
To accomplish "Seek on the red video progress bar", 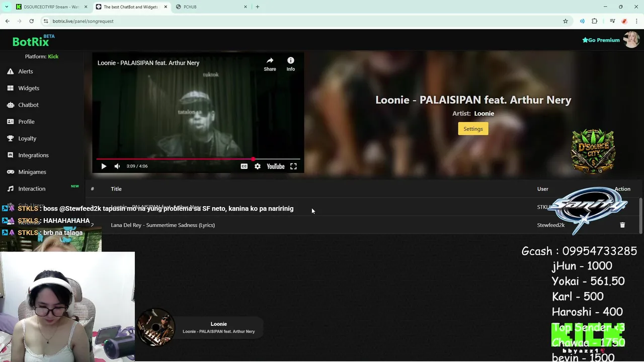I will (x=198, y=159).
